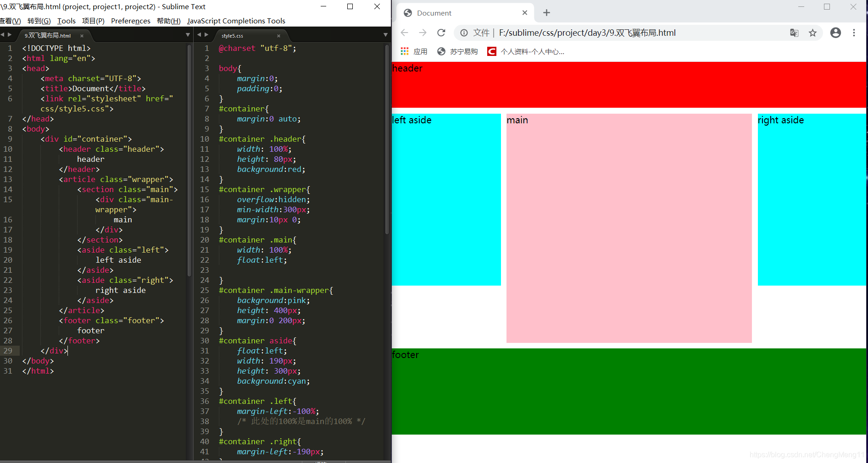The height and width of the screenshot is (463, 868).
Task: Open the 个人资料-个人中心 bookmark
Action: pos(526,51)
